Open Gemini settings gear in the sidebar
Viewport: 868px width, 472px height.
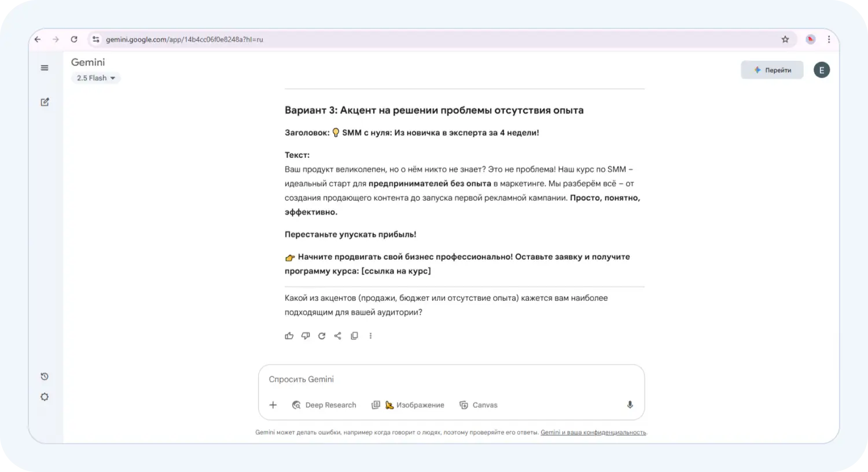coord(45,397)
